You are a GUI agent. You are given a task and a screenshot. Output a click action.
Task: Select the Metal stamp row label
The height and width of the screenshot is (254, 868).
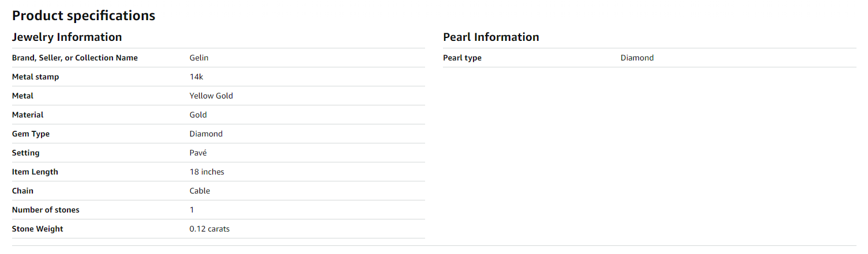[x=35, y=77]
